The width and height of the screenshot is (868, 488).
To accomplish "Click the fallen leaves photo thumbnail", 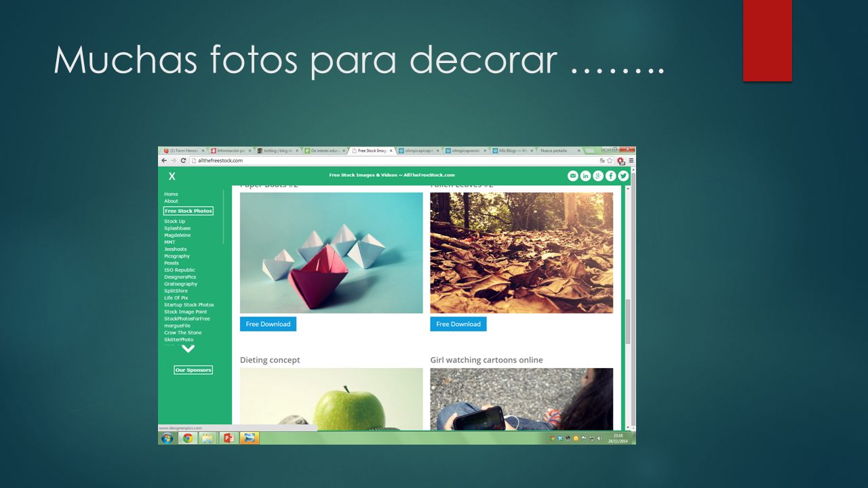I will tap(521, 253).
